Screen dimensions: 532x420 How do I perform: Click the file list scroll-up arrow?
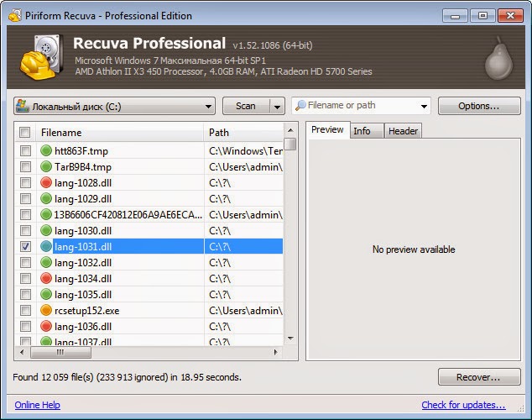pyautogui.click(x=290, y=130)
